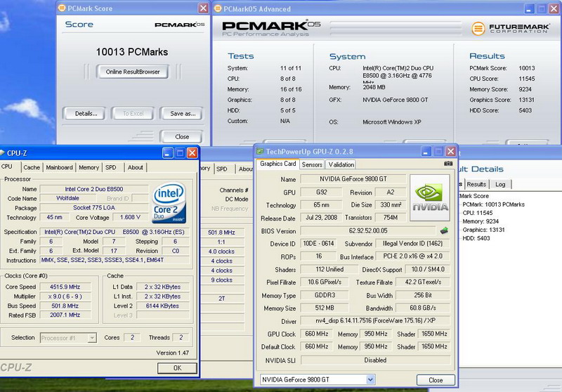Click the Multiplier value x 9.0 ( 6 - 9 )

pos(65,296)
